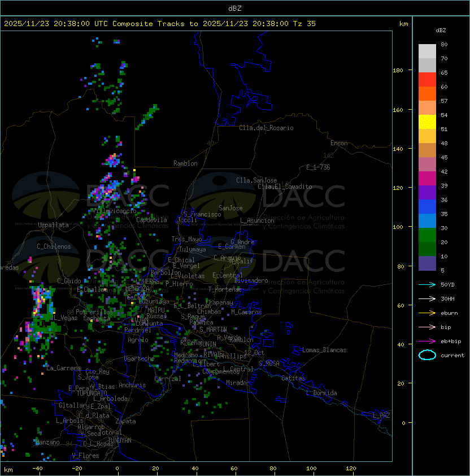Click the 'eburn' legend label
The image size is (470, 476).
[x=449, y=313]
